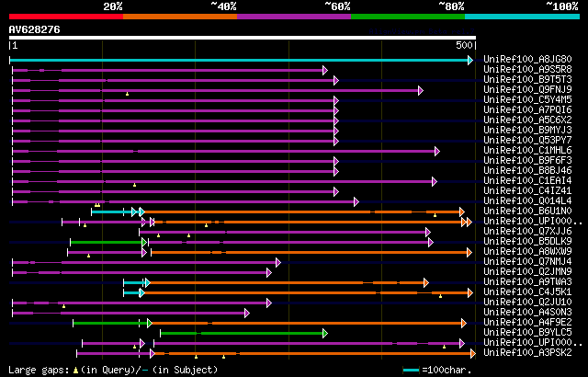Select the UniRef100_B9MYJ3 label
Screen dimensions: 588x377
click(527, 131)
